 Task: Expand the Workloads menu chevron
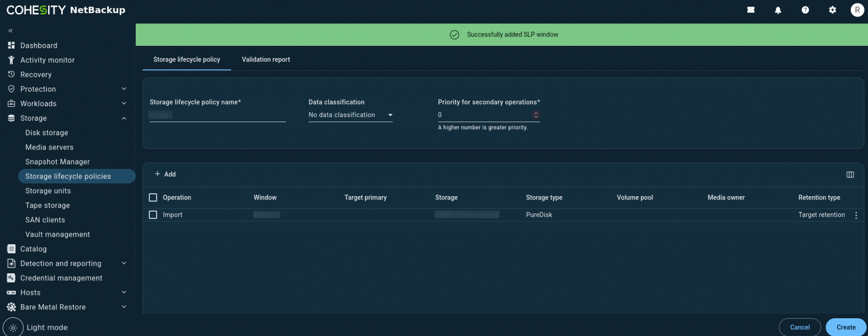tap(124, 103)
